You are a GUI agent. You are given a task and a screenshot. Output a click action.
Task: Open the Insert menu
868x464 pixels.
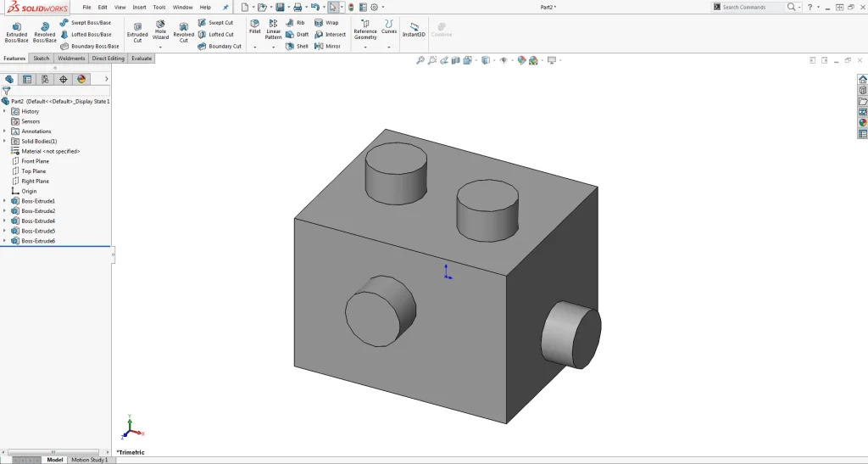(139, 7)
